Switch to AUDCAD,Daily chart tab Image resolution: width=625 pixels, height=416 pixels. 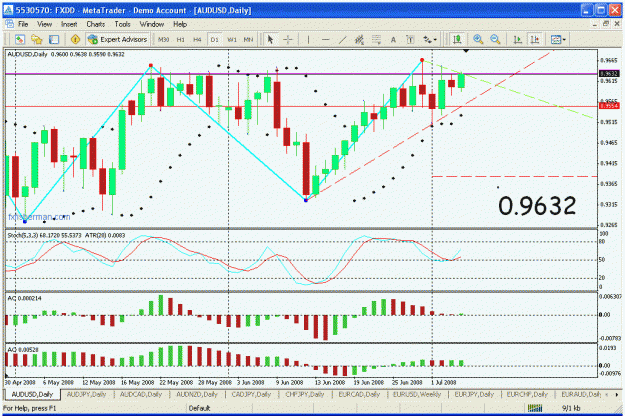141,394
